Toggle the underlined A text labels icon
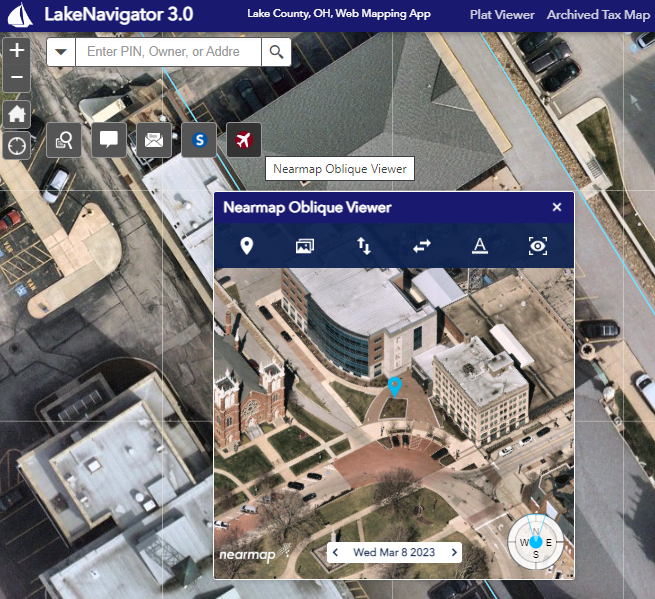This screenshot has width=655, height=599. (x=480, y=246)
